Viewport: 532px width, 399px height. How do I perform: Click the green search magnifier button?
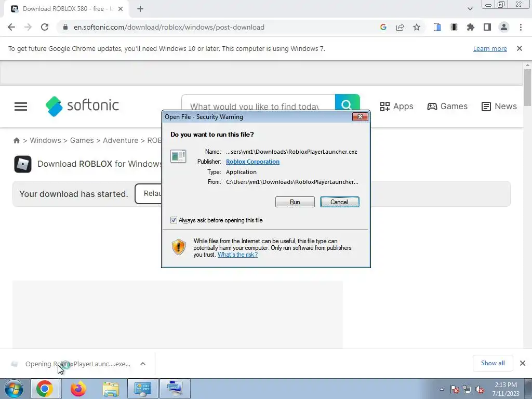[347, 104]
